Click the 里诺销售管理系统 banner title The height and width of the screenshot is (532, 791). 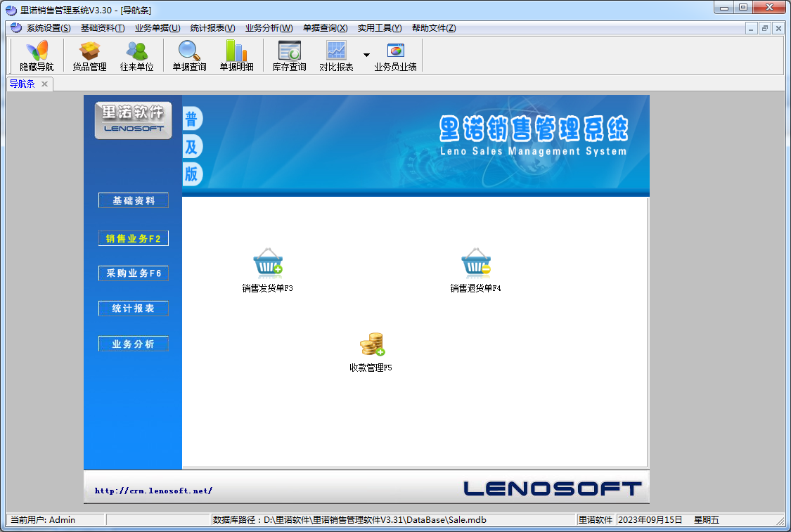pyautogui.click(x=533, y=128)
